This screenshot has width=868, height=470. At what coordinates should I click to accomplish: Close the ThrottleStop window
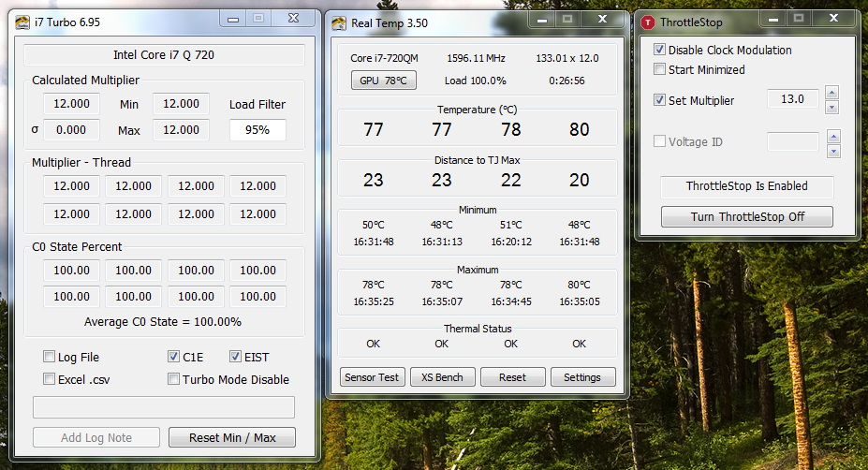(x=833, y=19)
